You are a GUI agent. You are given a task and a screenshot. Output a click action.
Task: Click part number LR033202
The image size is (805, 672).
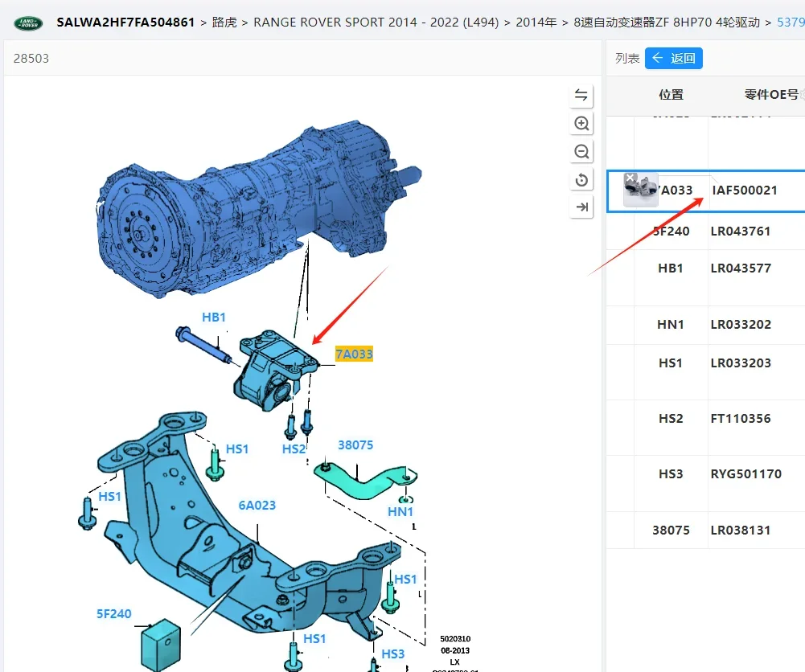tap(741, 325)
